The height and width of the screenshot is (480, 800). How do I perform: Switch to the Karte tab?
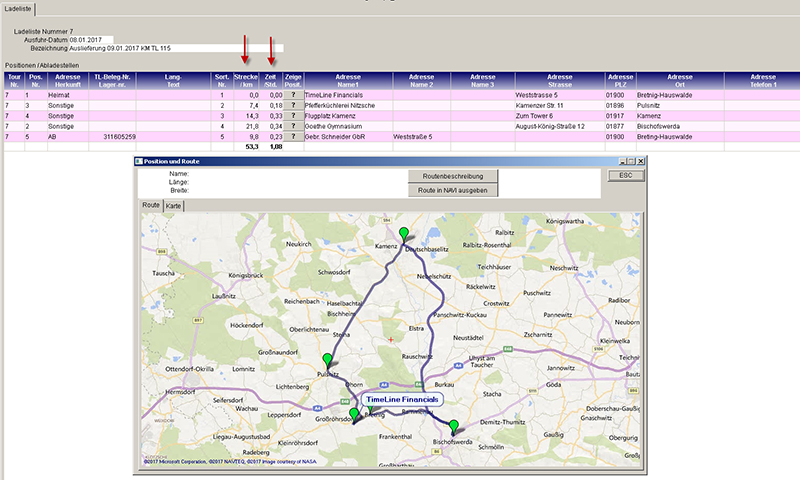coord(174,205)
